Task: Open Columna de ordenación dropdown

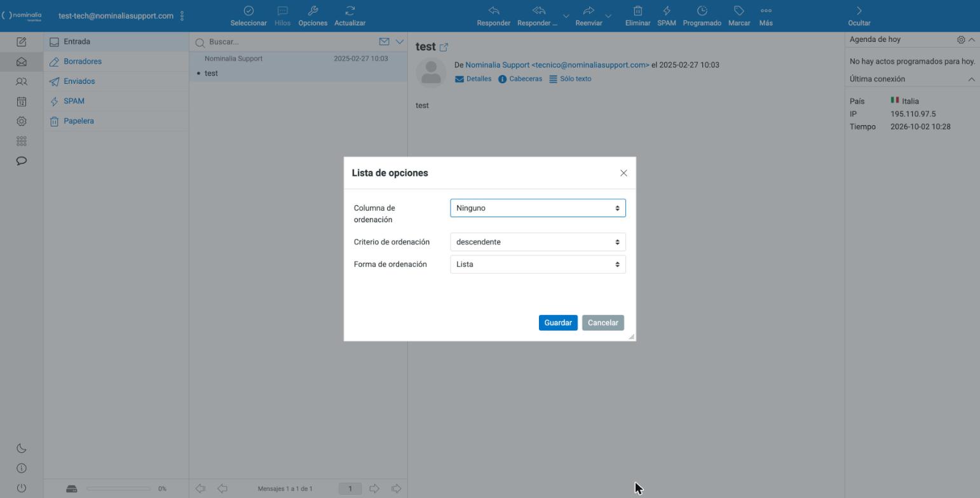Action: click(x=538, y=208)
